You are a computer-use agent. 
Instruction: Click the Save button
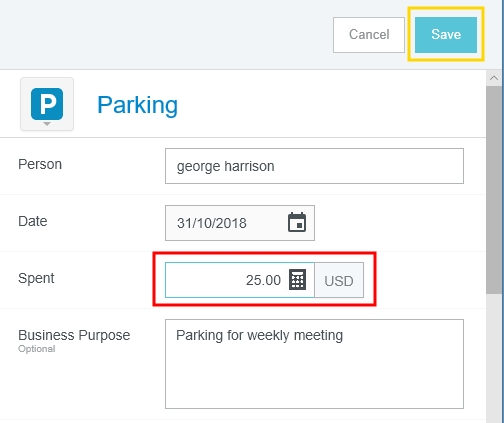point(446,35)
